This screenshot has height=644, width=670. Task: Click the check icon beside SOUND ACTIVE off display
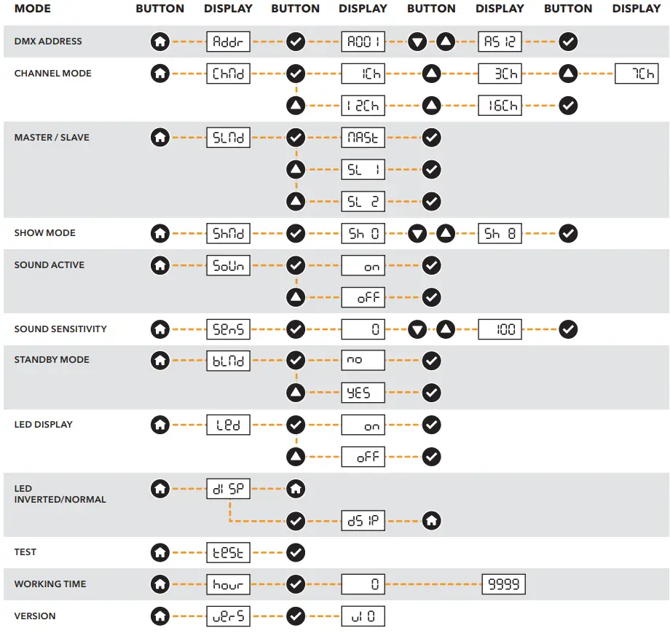pos(432,297)
